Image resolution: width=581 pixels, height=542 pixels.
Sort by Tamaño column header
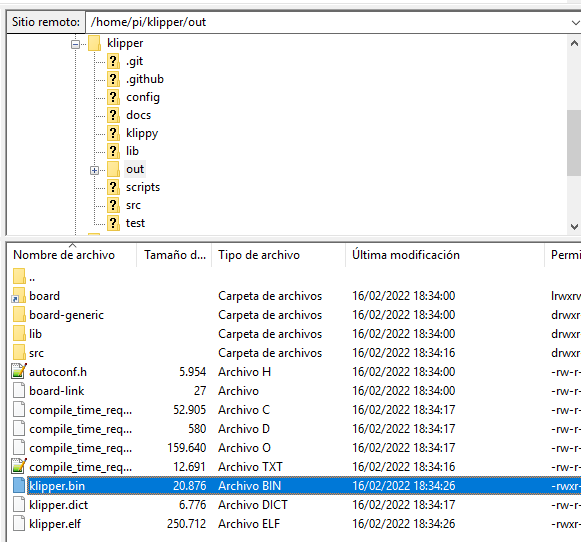tap(174, 255)
